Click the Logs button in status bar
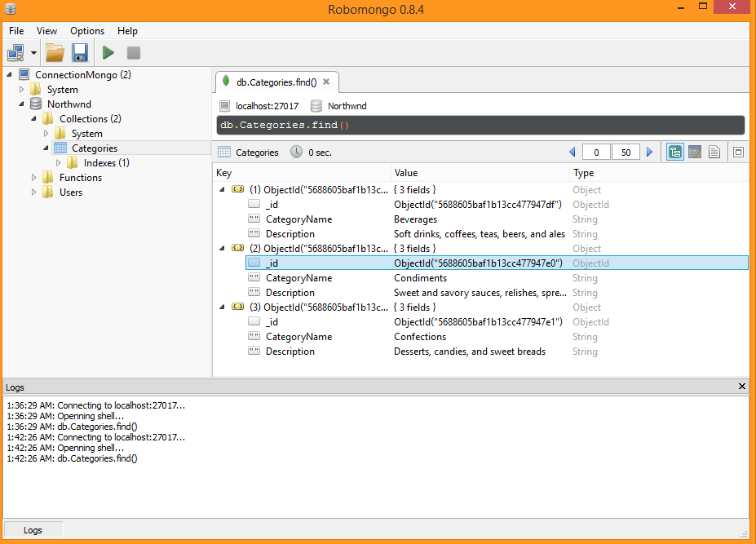 tap(33, 529)
